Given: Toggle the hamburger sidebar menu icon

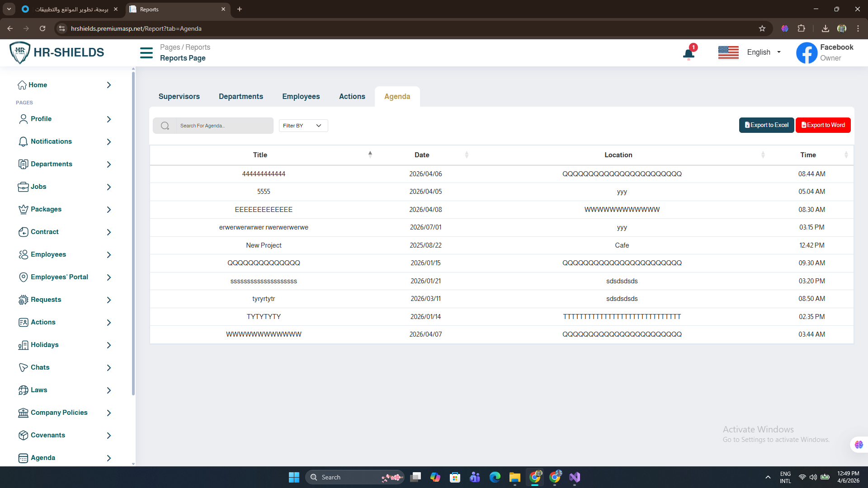Looking at the screenshot, I should click(146, 53).
